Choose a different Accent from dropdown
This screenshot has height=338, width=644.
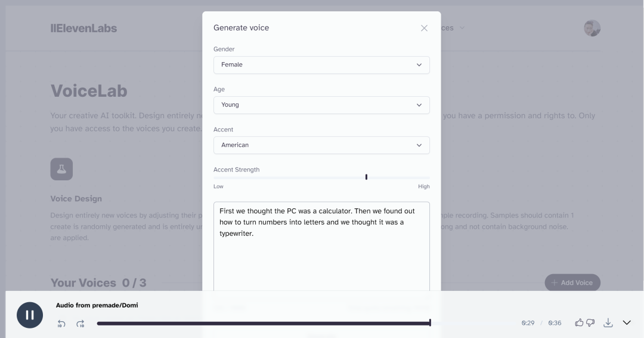pos(321,145)
